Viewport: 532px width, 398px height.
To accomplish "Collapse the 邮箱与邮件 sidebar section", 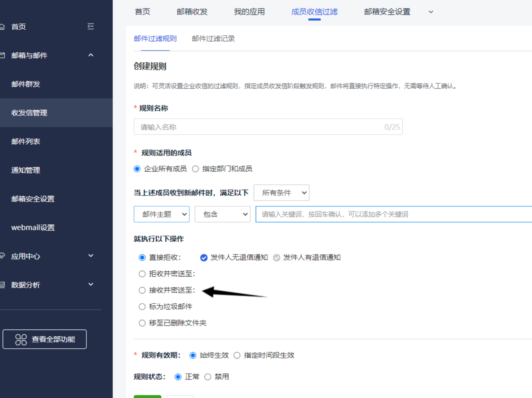I will click(x=91, y=55).
